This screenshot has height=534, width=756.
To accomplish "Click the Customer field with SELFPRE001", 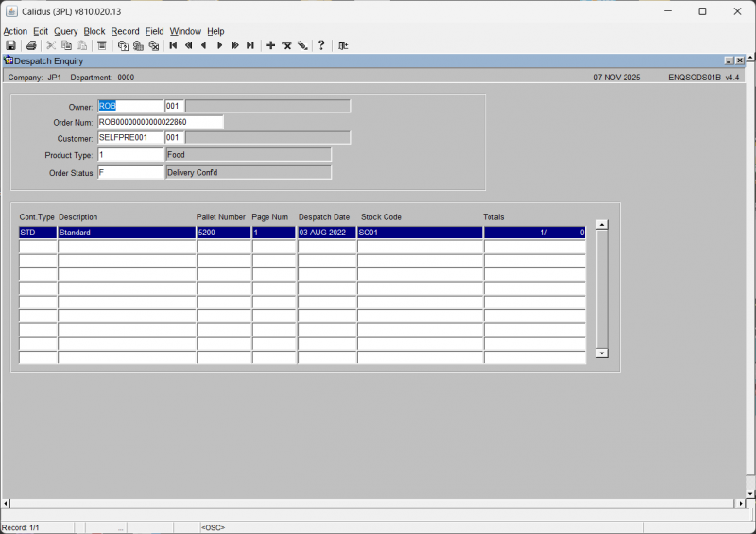I will 130,138.
